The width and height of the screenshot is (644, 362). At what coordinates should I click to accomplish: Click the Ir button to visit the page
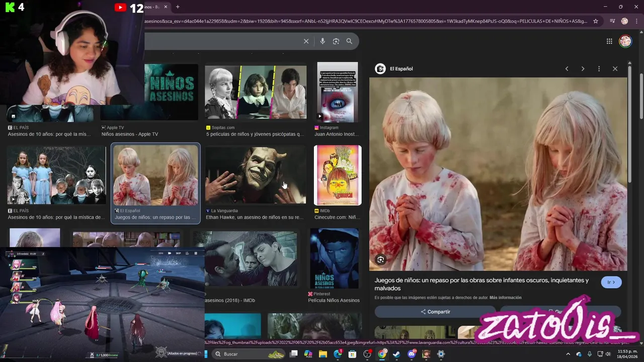coord(611,283)
